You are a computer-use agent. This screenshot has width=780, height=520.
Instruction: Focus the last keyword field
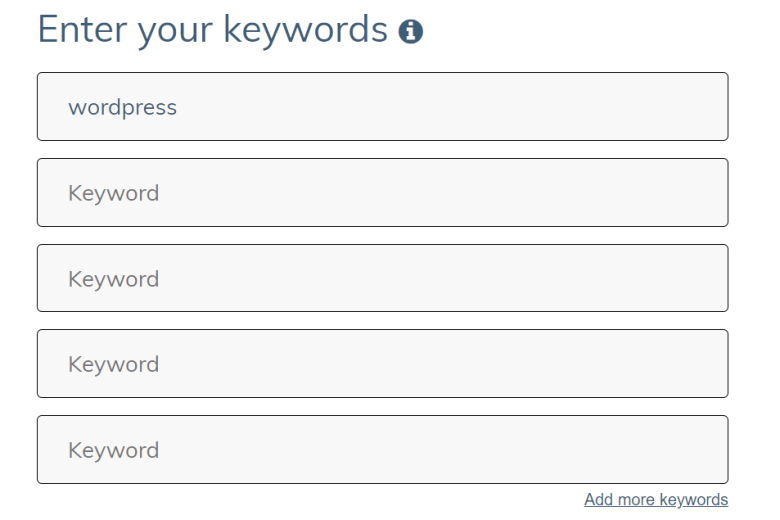(x=383, y=449)
